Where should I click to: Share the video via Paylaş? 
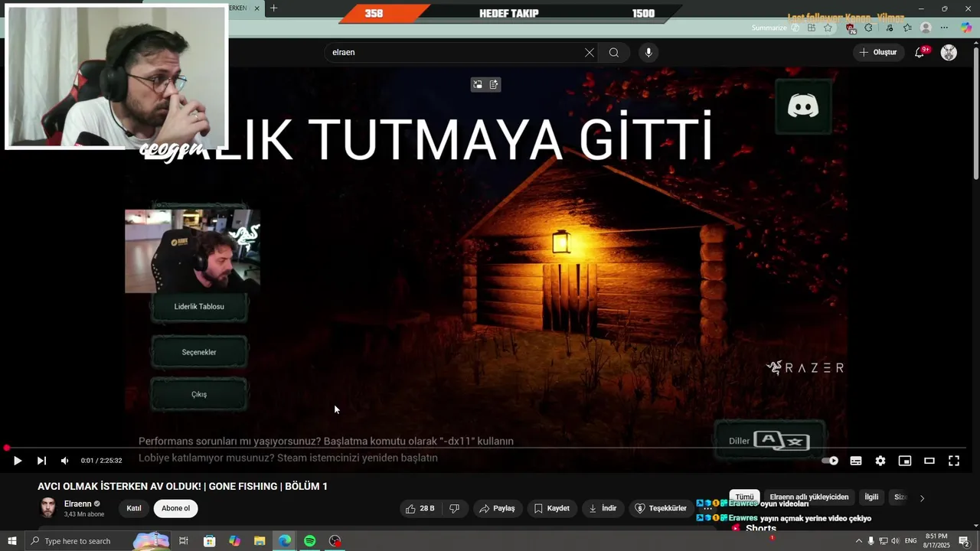pos(496,508)
